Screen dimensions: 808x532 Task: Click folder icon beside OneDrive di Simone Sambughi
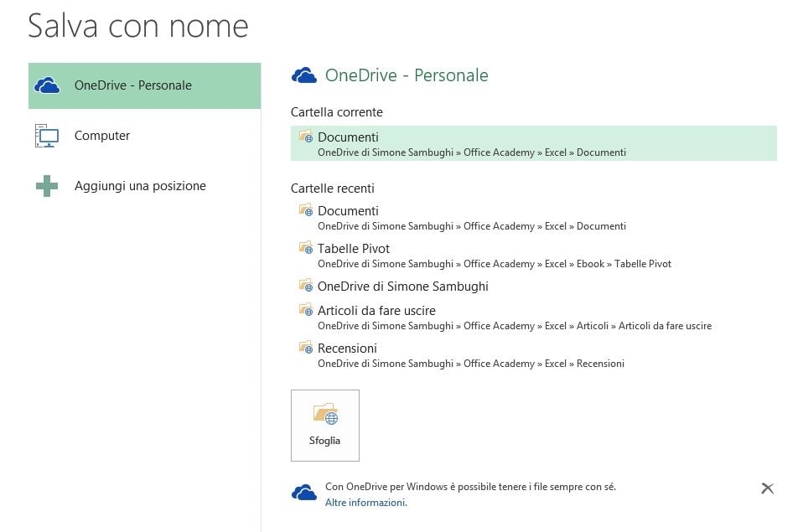coord(306,285)
